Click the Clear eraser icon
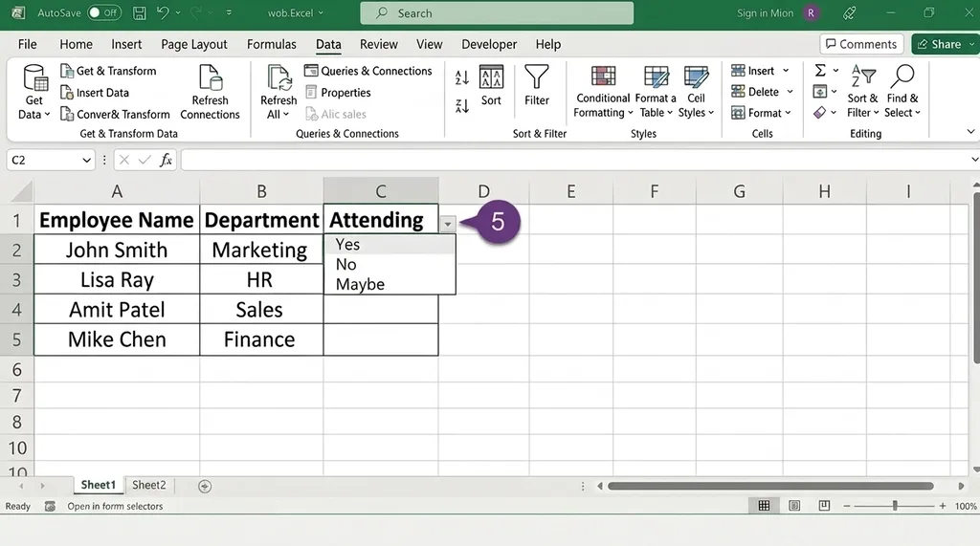 [x=820, y=113]
